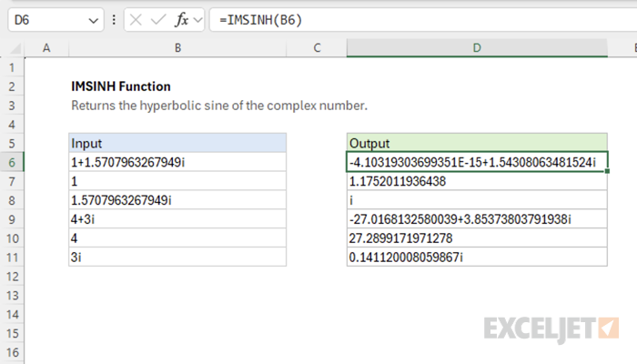
Task: Select output cell 27.2899171971278
Action: [477, 238]
